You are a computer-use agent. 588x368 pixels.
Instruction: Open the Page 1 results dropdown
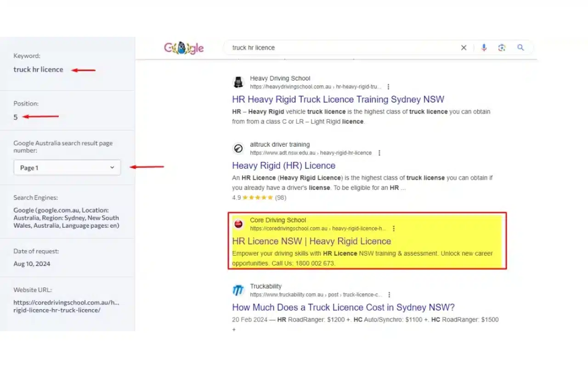pyautogui.click(x=67, y=168)
